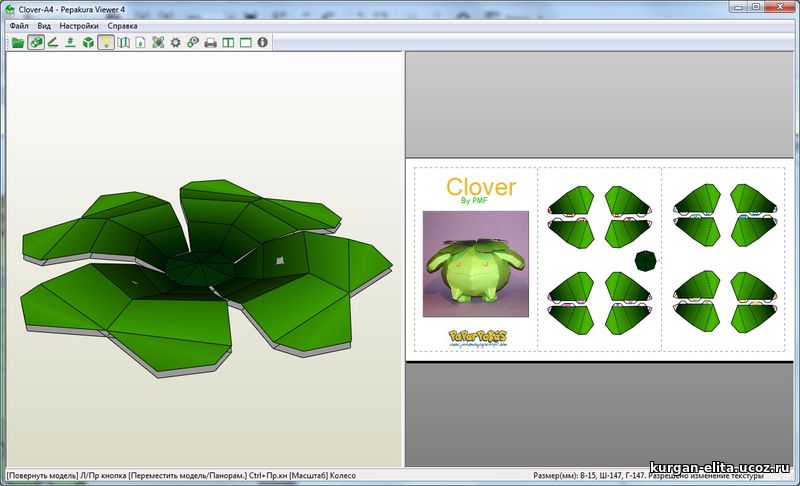Open the Справка menu
800x486 pixels.
[x=122, y=25]
